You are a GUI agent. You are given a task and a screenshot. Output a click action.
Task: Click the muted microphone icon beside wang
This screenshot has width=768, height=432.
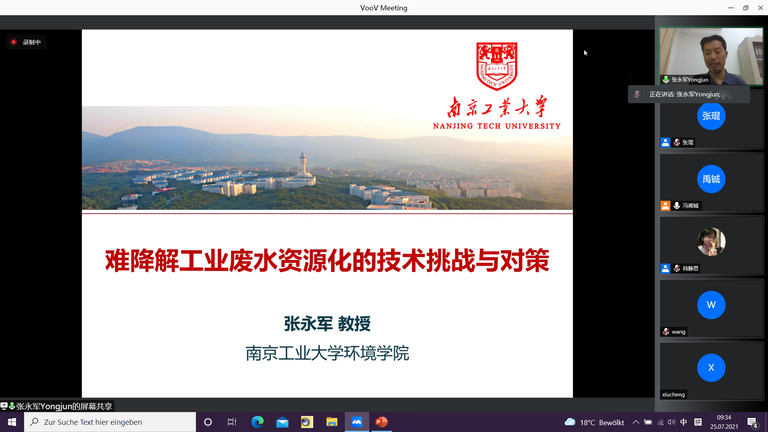pyautogui.click(x=666, y=332)
